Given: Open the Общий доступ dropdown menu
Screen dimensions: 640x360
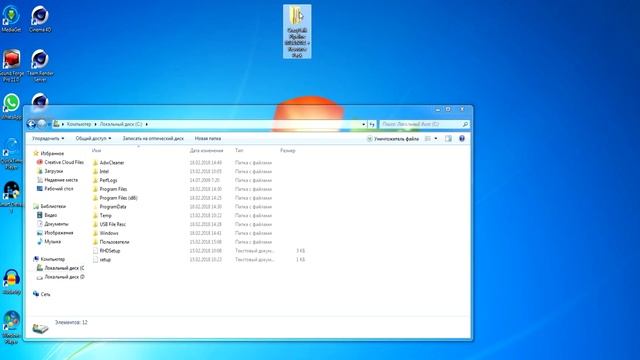Looking at the screenshot, I should (x=93, y=139).
